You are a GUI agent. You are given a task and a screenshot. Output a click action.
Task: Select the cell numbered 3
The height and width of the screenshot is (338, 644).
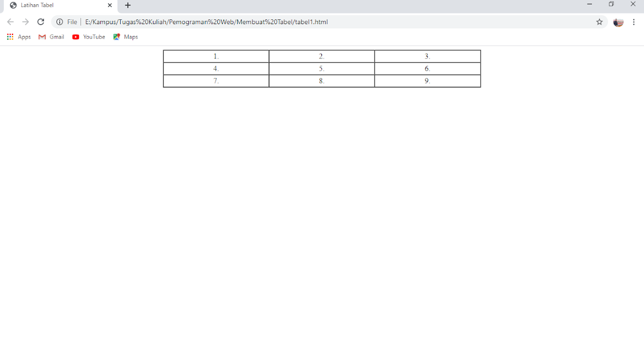pos(427,56)
